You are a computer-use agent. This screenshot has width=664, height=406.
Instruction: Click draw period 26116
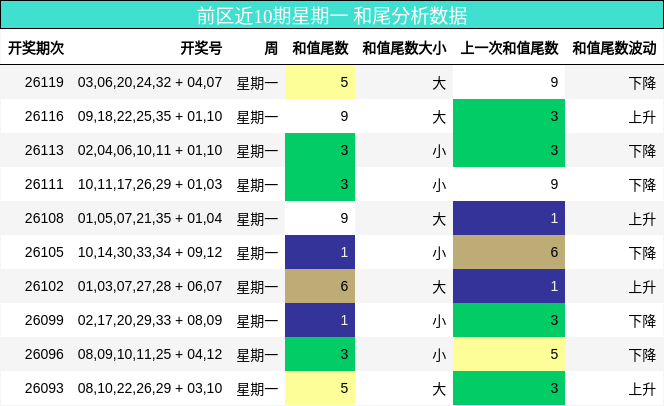44,116
